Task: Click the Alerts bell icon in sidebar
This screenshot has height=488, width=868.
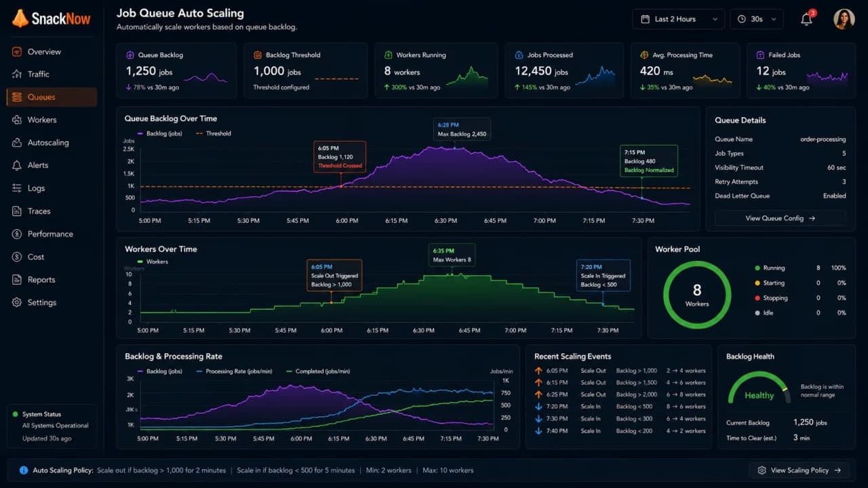Action: pos(17,165)
